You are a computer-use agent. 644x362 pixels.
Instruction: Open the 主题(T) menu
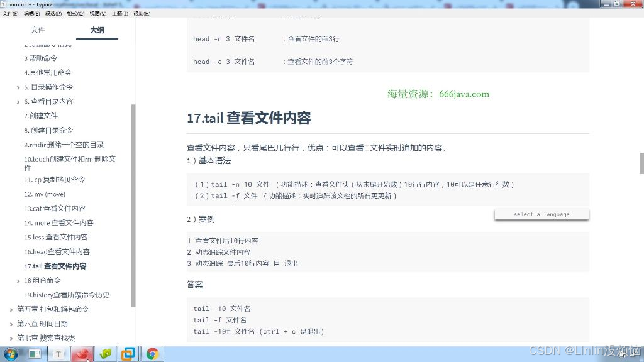pyautogui.click(x=119, y=14)
